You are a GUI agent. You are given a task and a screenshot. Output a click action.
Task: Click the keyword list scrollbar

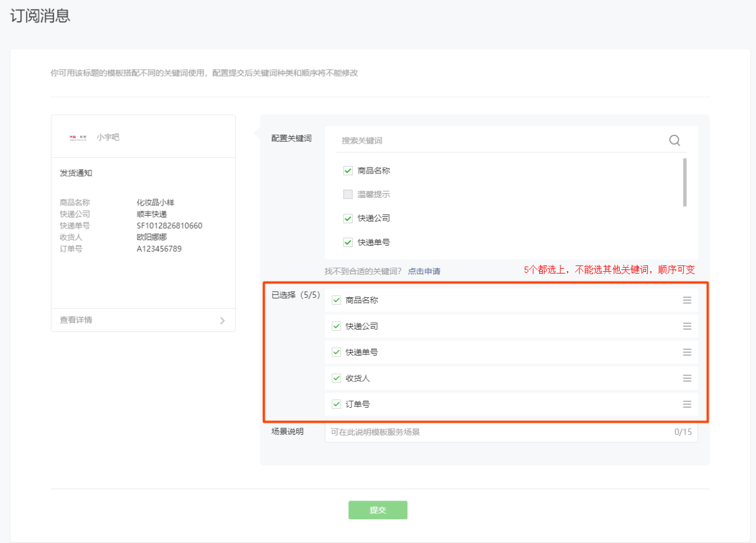[x=685, y=182]
